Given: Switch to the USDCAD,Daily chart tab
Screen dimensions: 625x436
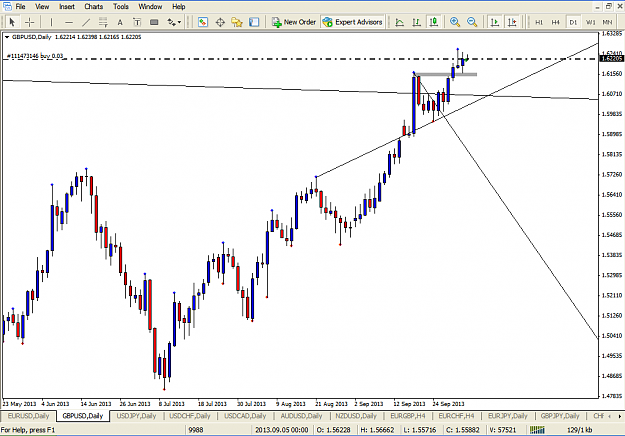Looking at the screenshot, I should pos(245,416).
